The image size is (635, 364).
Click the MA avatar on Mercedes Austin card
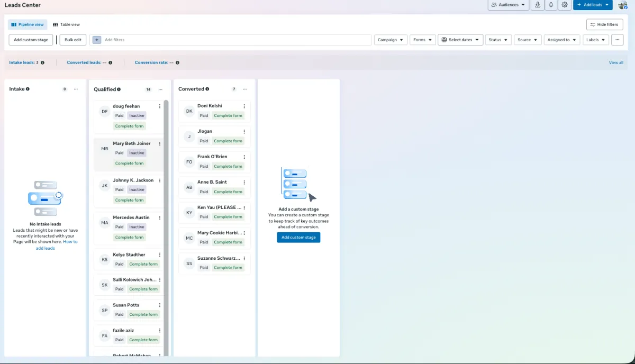pos(104,223)
